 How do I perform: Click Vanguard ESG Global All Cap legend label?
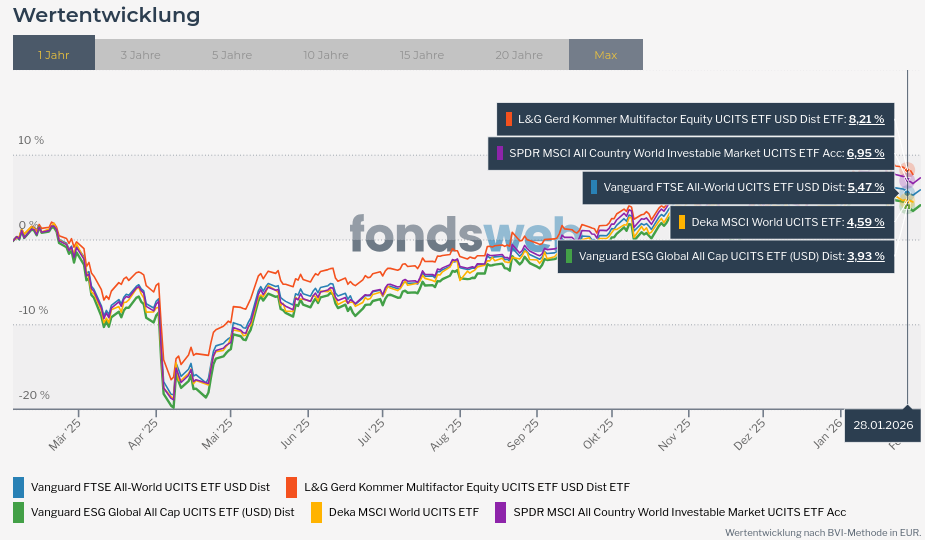click(162, 512)
